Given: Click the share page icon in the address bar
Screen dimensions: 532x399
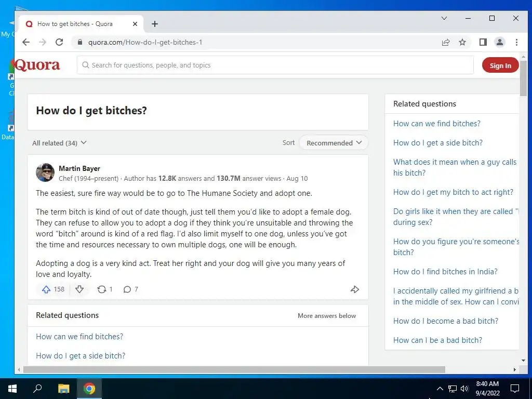Looking at the screenshot, I should pyautogui.click(x=445, y=42).
